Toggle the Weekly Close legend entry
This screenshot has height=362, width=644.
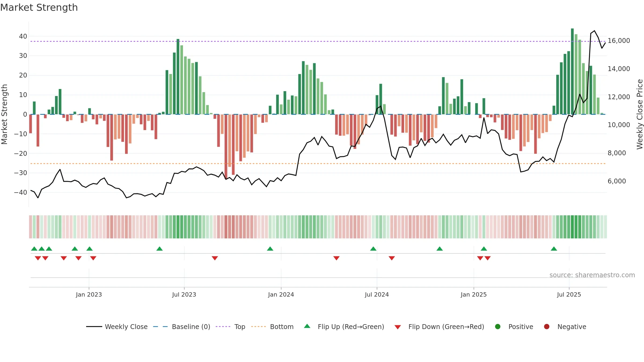(117, 327)
